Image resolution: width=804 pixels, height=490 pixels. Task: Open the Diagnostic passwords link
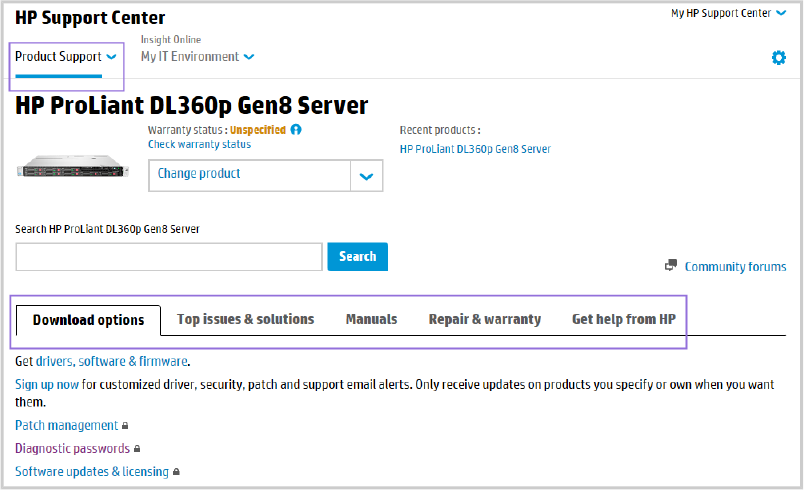coord(72,448)
